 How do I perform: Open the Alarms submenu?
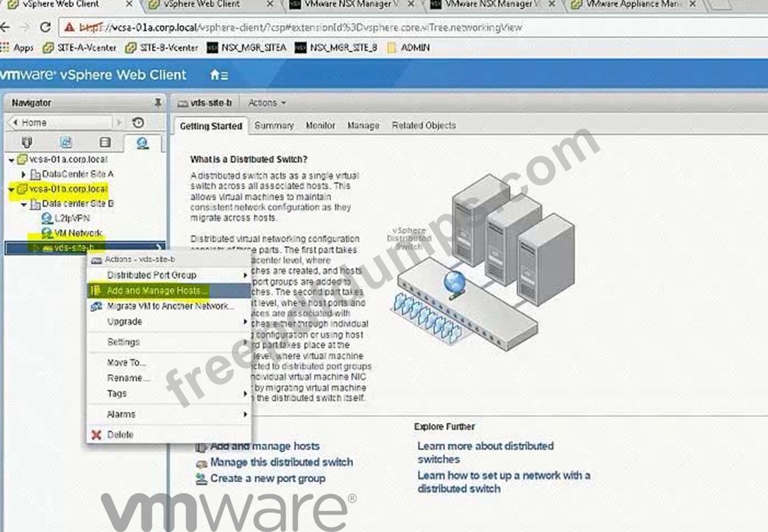coord(169,414)
